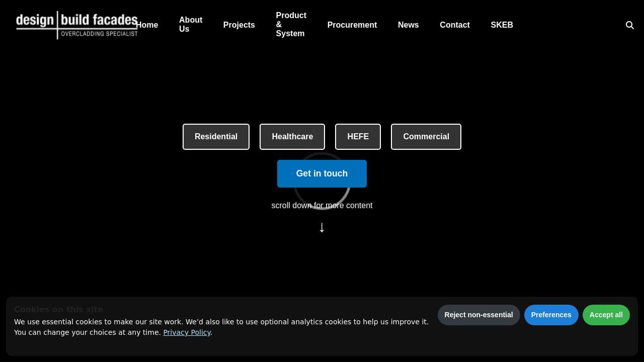Go to the Home menu item
The image size is (644, 362).
coord(147,25)
